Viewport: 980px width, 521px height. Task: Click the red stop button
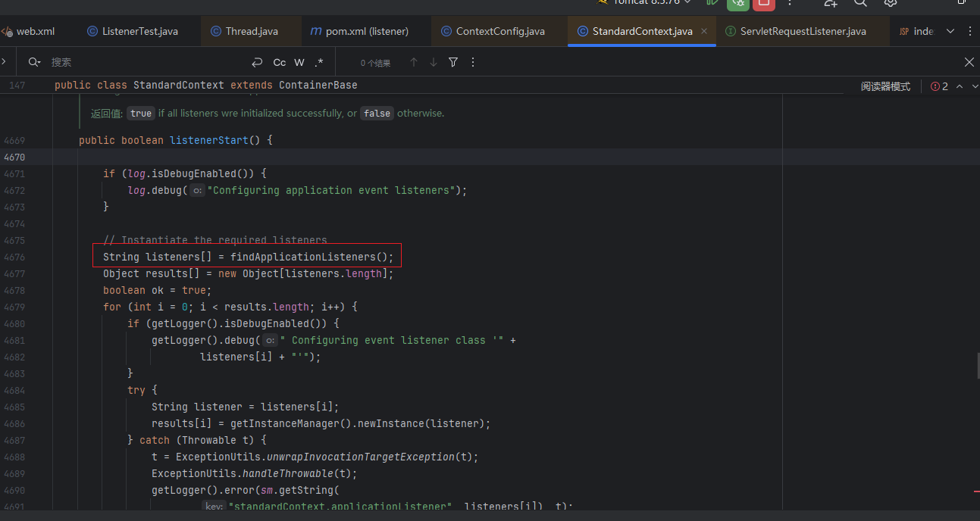point(764,3)
